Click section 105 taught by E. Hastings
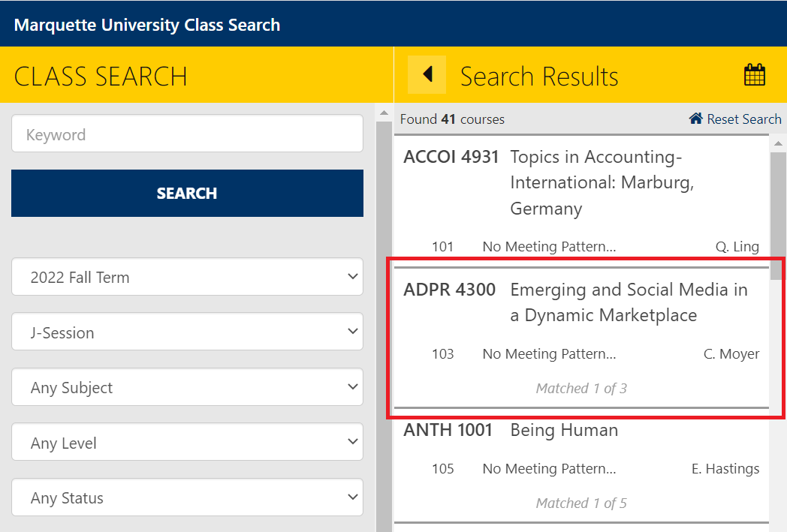 coord(580,469)
